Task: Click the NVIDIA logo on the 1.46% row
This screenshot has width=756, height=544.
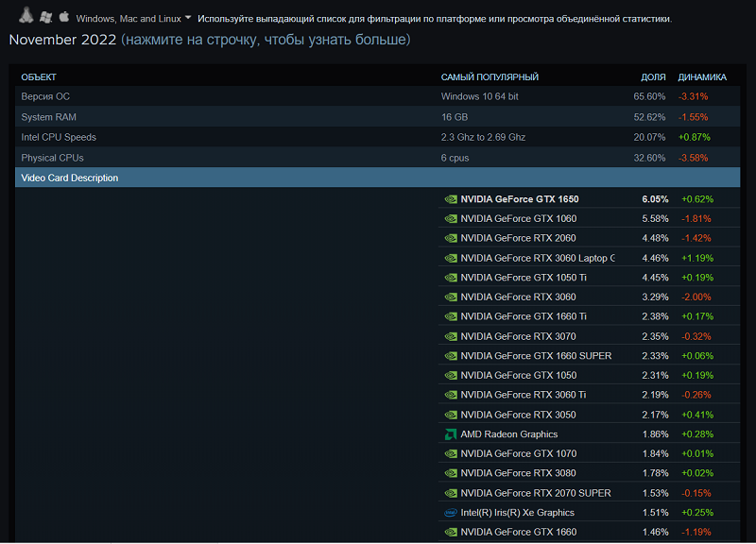Action: coord(451,532)
